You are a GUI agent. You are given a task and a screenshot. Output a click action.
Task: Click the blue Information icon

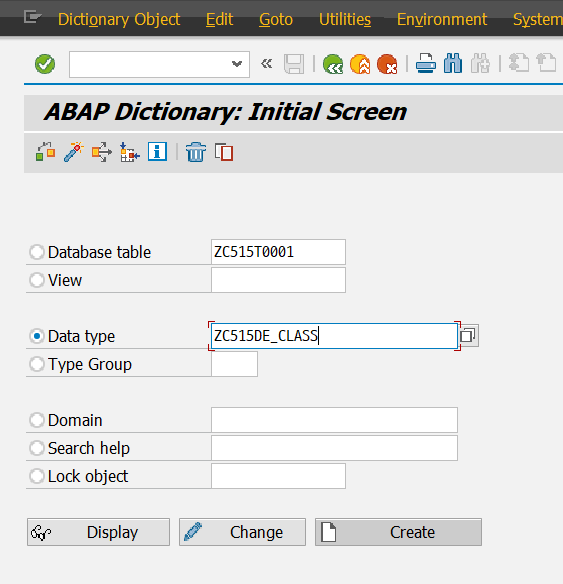click(x=158, y=152)
